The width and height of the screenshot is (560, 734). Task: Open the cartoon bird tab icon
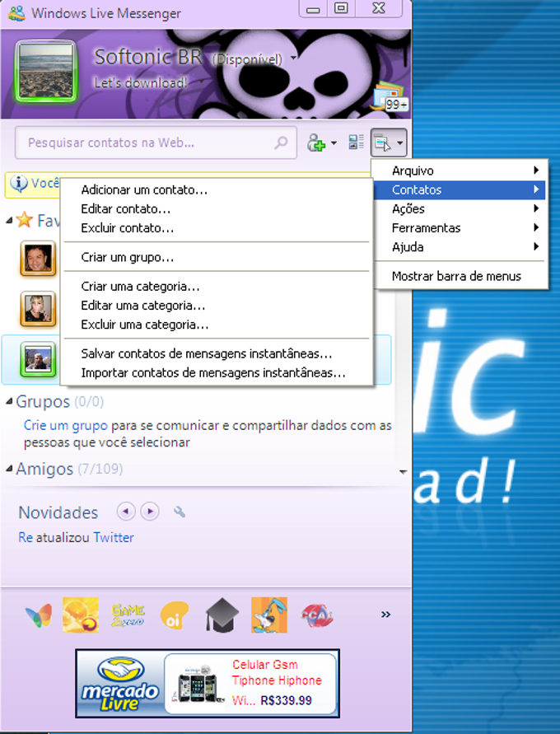(x=269, y=615)
